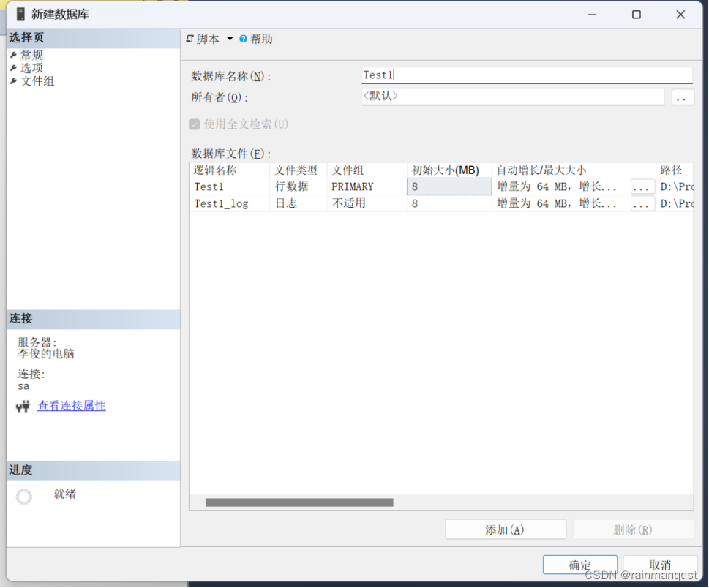Browse for owner with ellipsis button
The image size is (709, 588).
(x=682, y=97)
